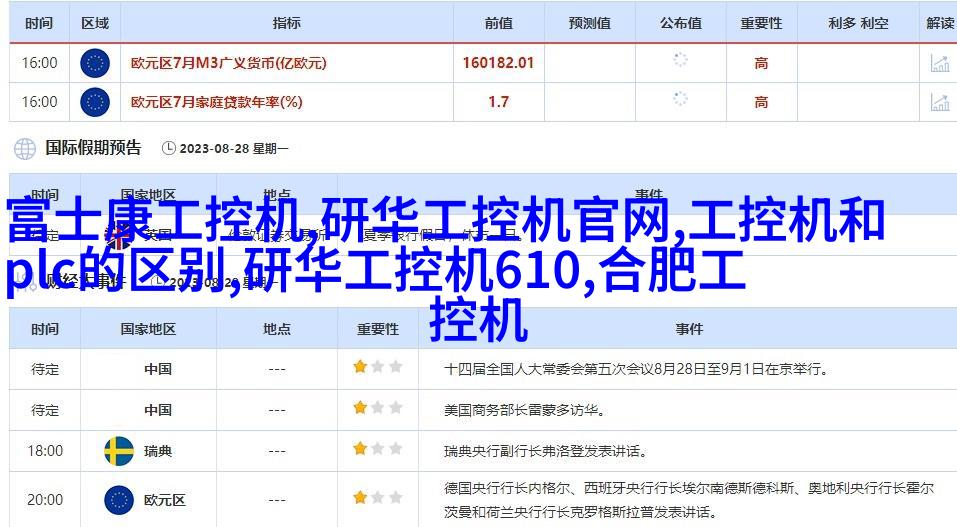Click the 欧元区 label in the 20:00 row
Screen dimensions: 957x527
[165, 500]
